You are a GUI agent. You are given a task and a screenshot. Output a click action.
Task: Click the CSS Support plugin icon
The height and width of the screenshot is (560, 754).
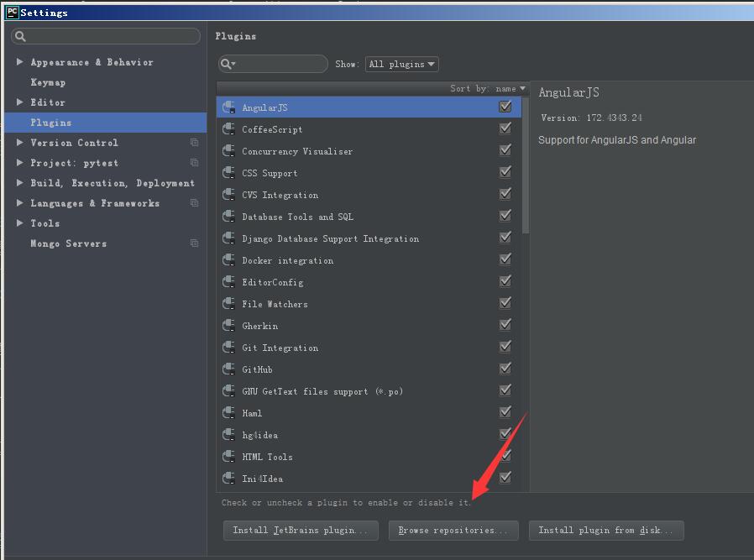click(228, 173)
